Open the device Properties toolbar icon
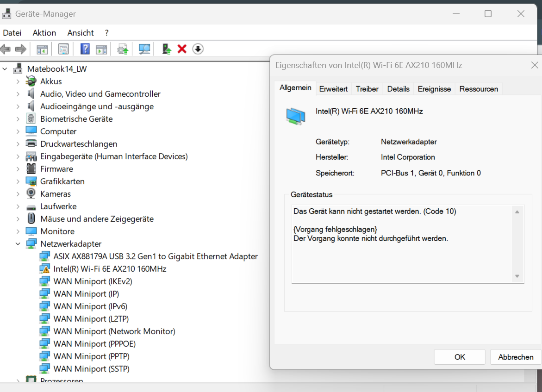Image resolution: width=542 pixels, height=392 pixels. (63, 49)
